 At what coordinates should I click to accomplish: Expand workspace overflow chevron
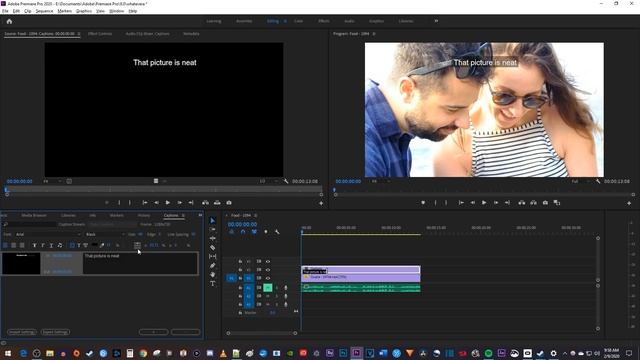pyautogui.click(x=436, y=21)
